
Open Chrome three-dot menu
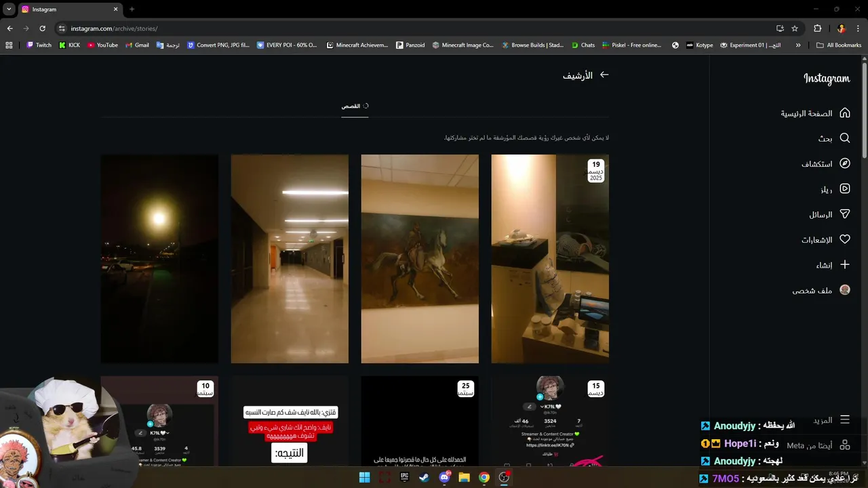(858, 28)
